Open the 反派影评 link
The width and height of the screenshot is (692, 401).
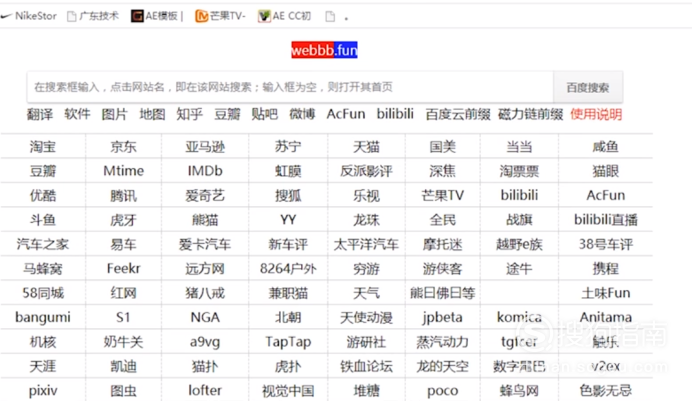coord(366,171)
